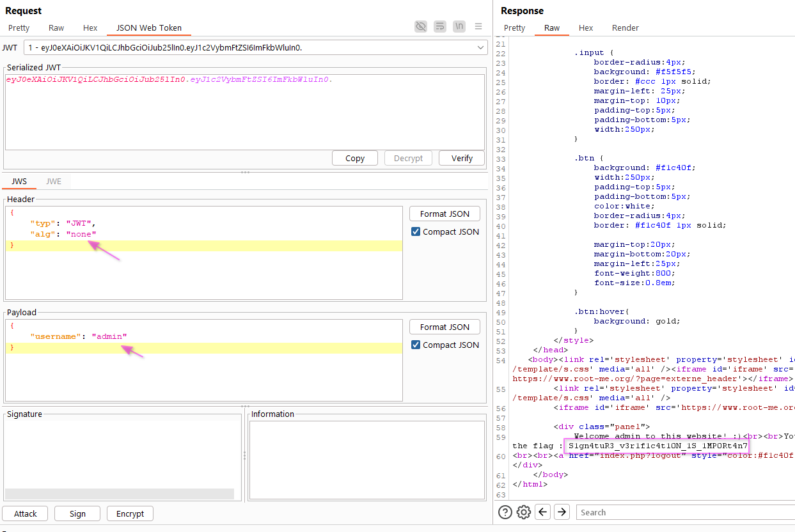Click into the Serialized JWT text area

coord(244,112)
